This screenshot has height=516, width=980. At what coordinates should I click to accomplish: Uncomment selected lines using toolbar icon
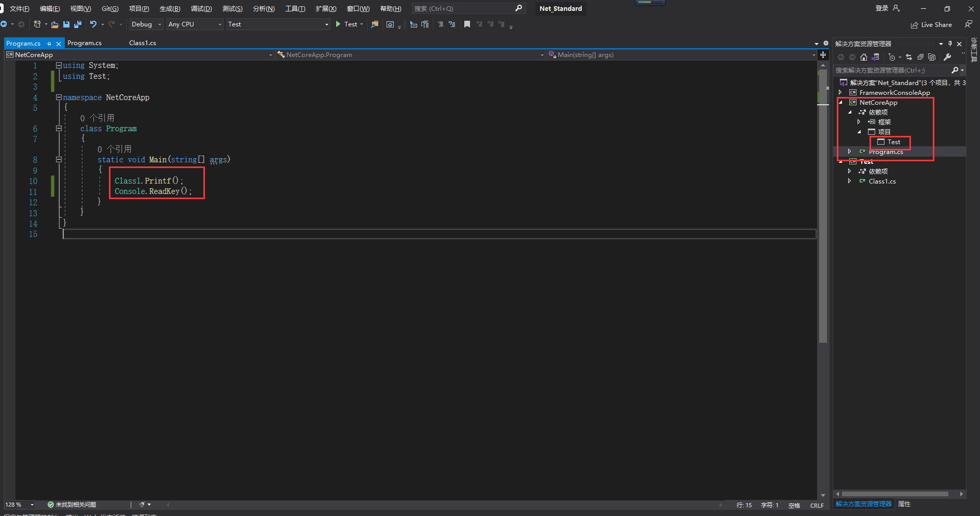452,24
